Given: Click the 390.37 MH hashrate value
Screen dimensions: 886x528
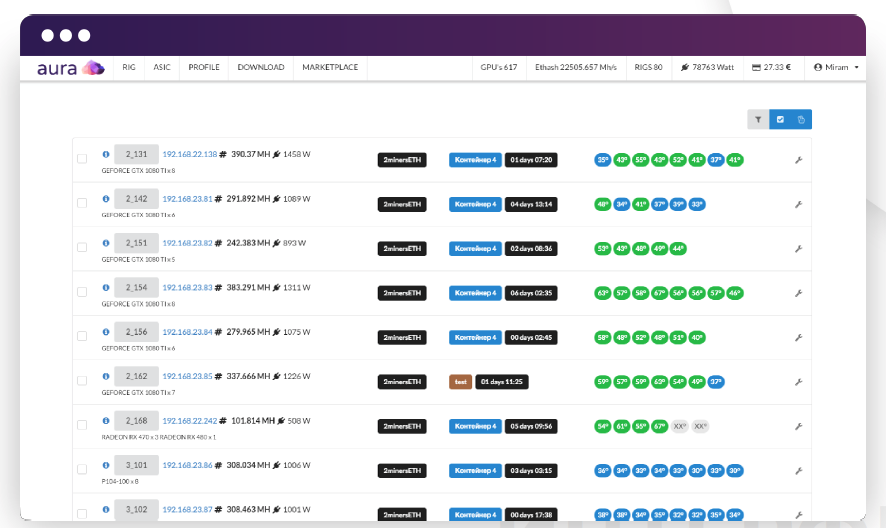Looking at the screenshot, I should tap(251, 154).
